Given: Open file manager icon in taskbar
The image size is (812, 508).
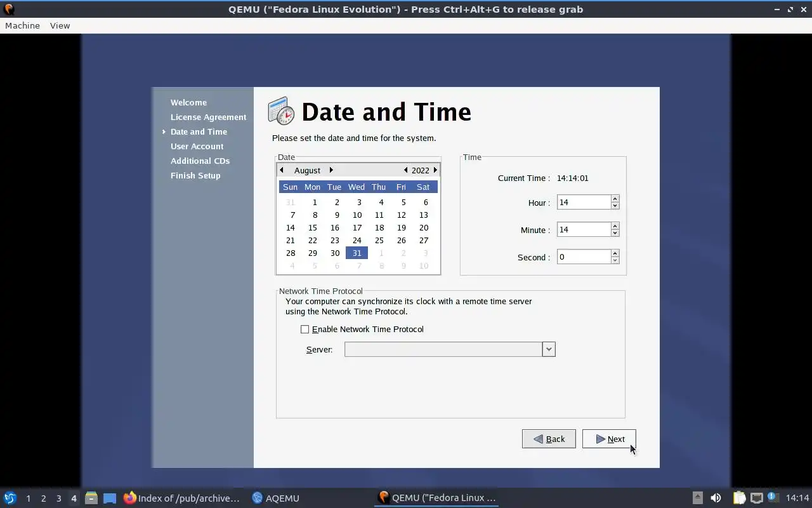Looking at the screenshot, I should click(x=91, y=498).
